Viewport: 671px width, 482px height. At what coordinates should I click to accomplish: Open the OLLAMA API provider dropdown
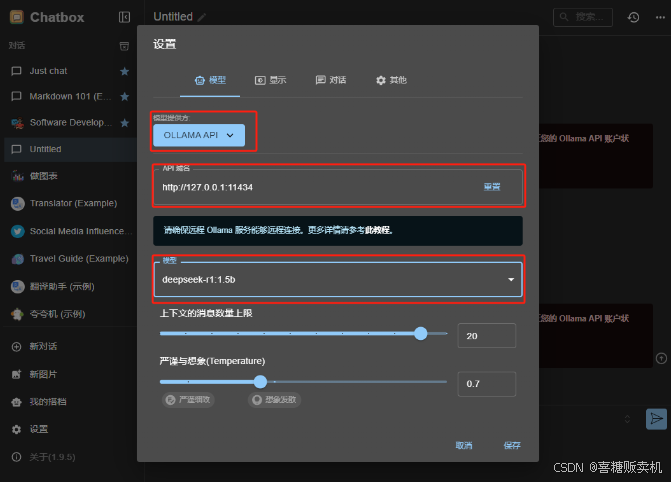pos(199,135)
